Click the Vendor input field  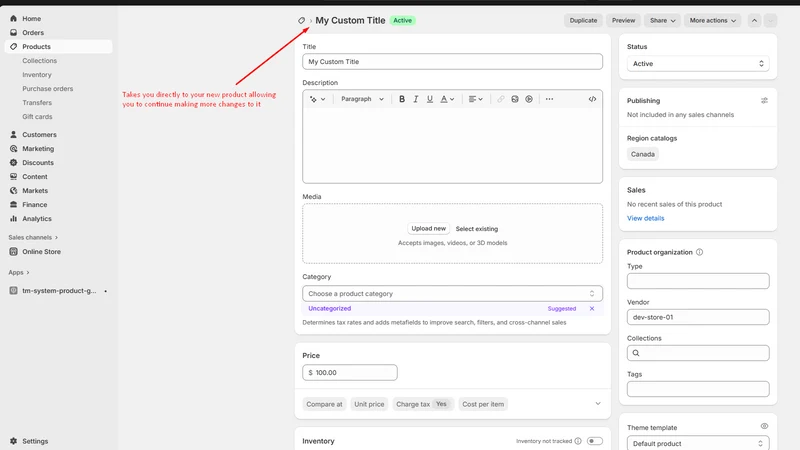click(698, 317)
